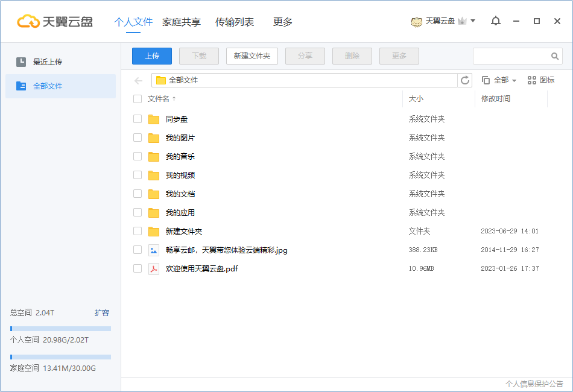The height and width of the screenshot is (392, 573).
Task: Sort by the 修改时间 column header
Action: (496, 99)
